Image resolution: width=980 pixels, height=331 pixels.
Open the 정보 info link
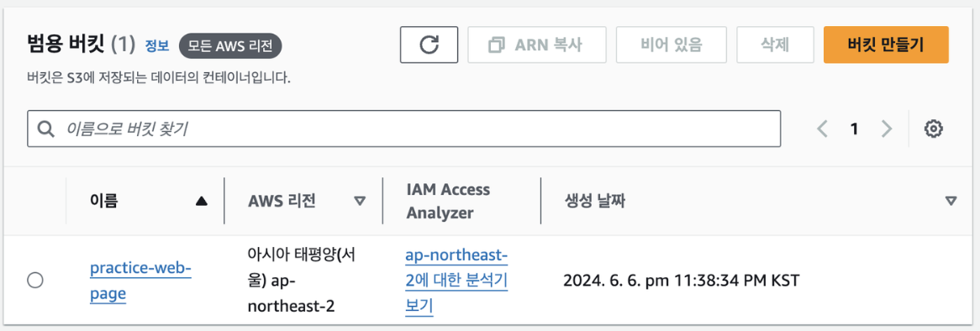pyautogui.click(x=157, y=45)
